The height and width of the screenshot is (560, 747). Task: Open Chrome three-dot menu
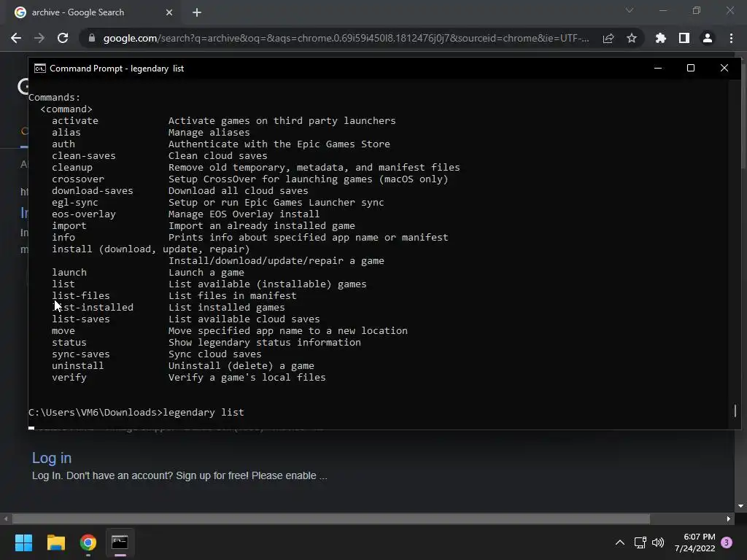(731, 38)
